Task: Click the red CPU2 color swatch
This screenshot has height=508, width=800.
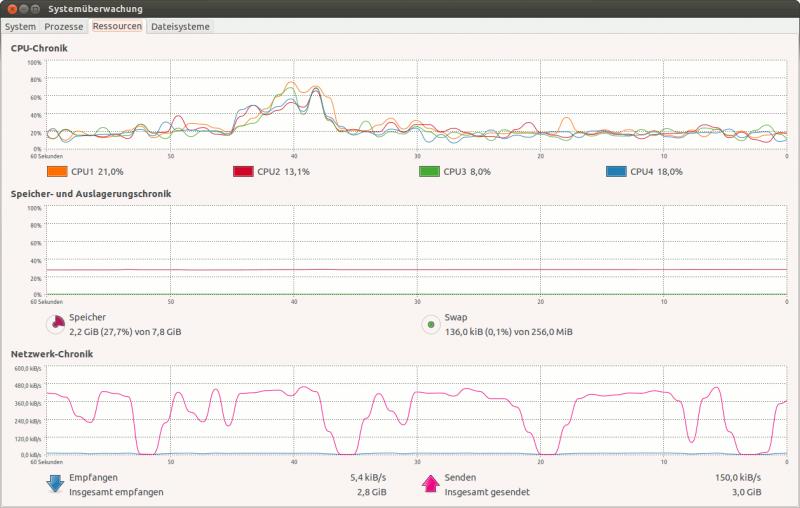Action: click(x=243, y=171)
